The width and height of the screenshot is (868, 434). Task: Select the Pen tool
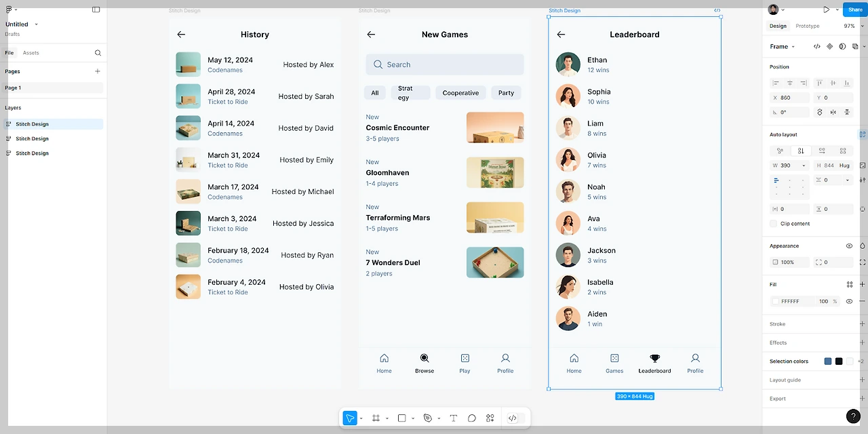[427, 418]
